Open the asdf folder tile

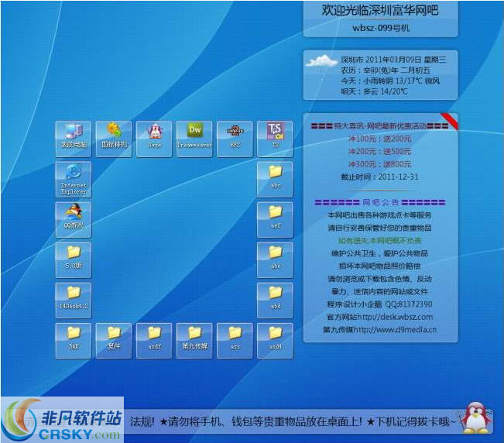154,341
